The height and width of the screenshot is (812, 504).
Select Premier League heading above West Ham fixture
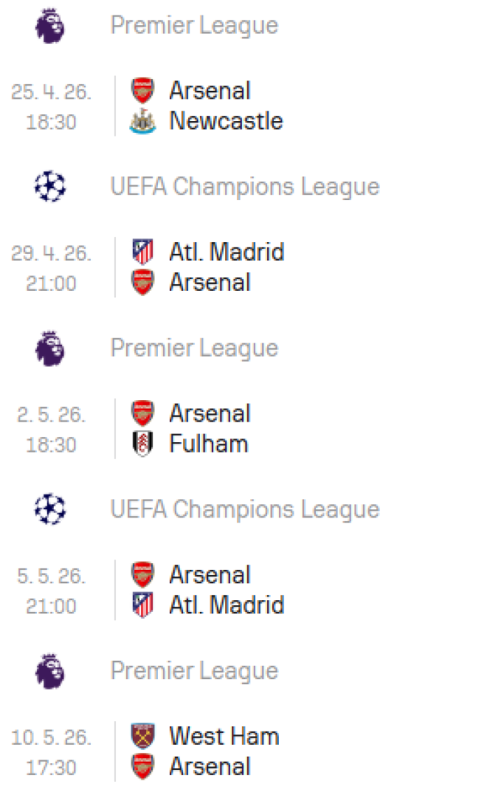[x=194, y=671]
